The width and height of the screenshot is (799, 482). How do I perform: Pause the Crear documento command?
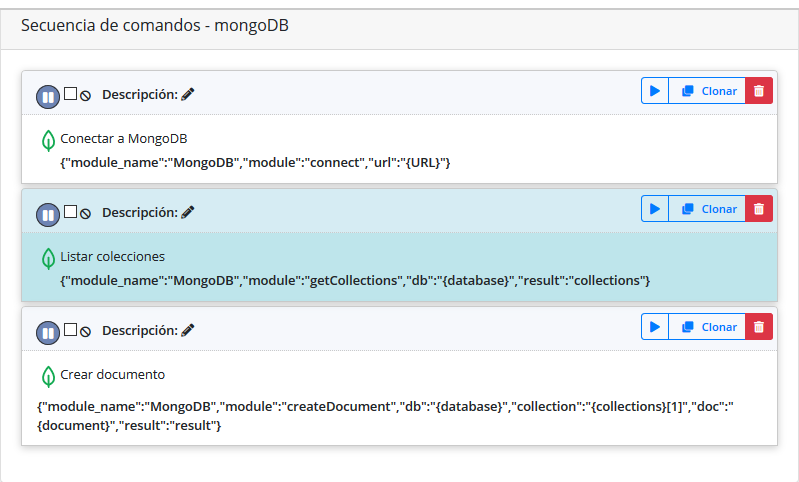pos(48,333)
